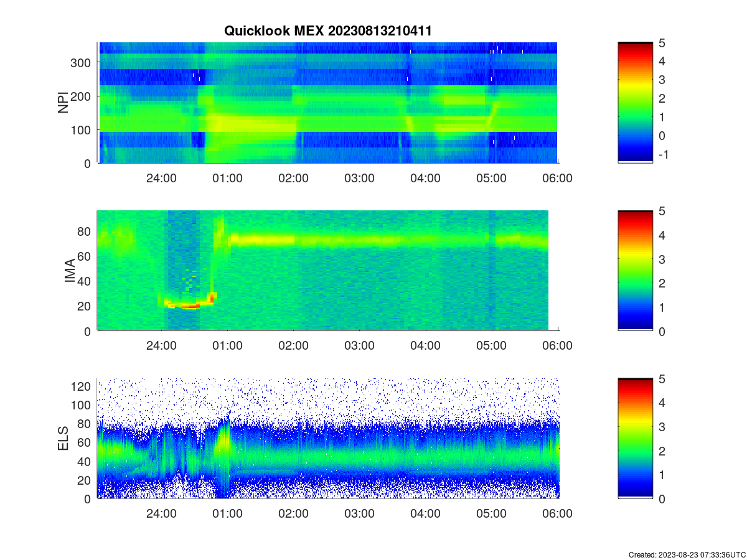
Task: Click the 24:00 tick under the IMA panel
Action: pyautogui.click(x=161, y=346)
